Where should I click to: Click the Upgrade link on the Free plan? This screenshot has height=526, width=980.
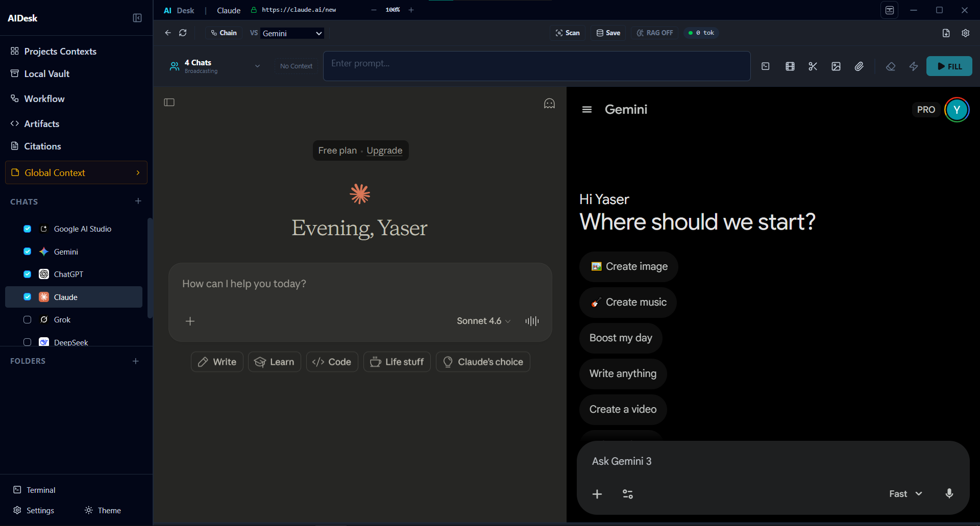384,150
